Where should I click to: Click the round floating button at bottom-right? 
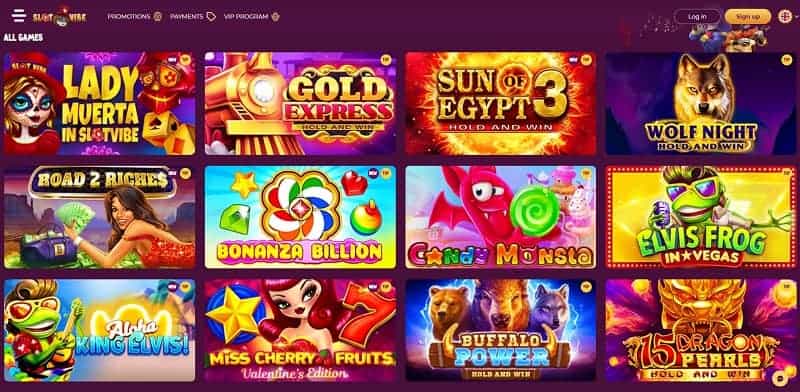(779, 378)
